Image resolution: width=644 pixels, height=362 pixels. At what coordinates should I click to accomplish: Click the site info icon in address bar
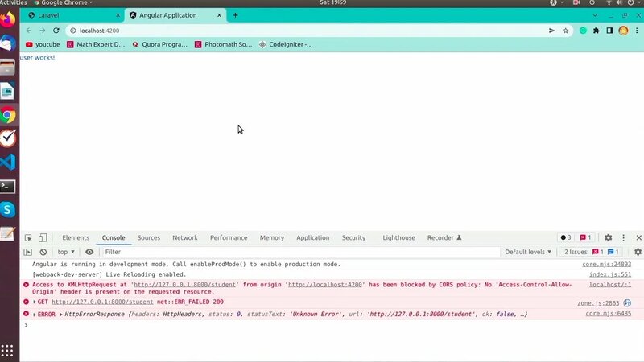click(x=73, y=31)
